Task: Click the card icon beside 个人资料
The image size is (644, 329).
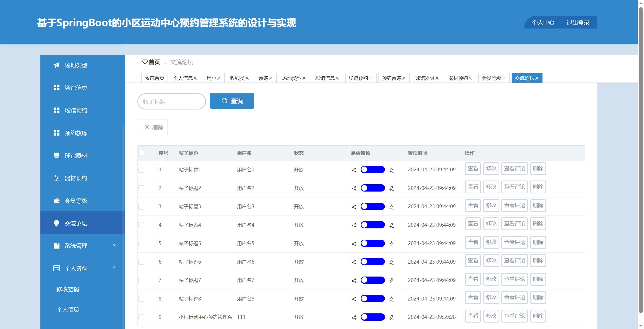Action: point(56,268)
